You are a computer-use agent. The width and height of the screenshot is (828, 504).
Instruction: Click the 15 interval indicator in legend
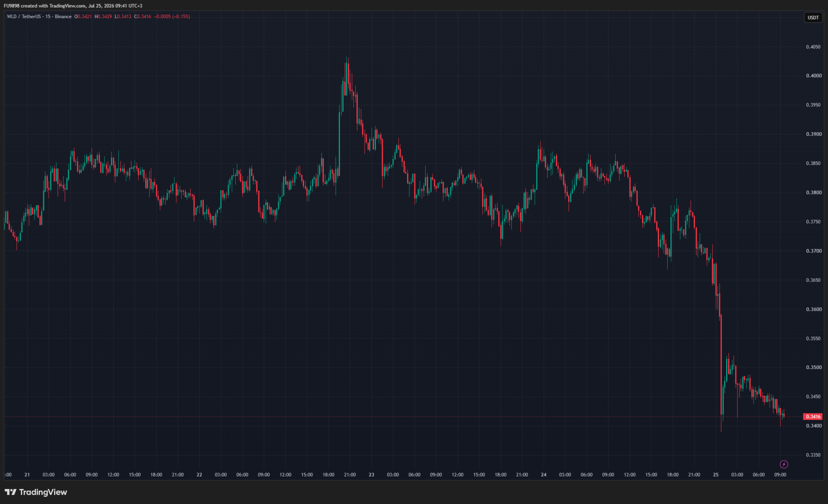[48, 17]
